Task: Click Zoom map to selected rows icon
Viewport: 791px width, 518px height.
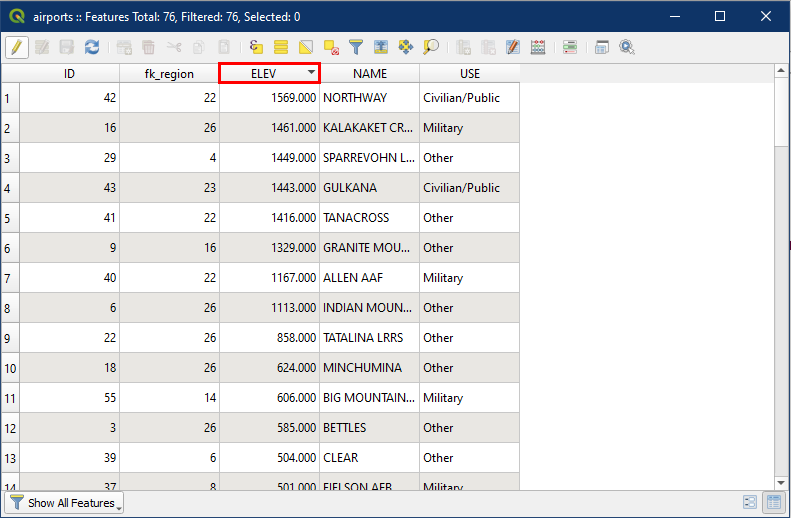Action: point(431,47)
